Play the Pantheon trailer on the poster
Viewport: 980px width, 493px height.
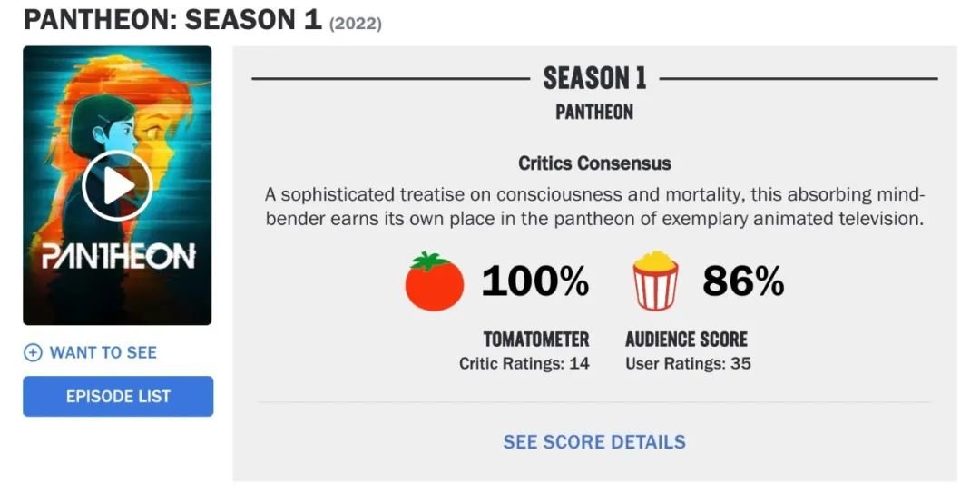pos(117,186)
